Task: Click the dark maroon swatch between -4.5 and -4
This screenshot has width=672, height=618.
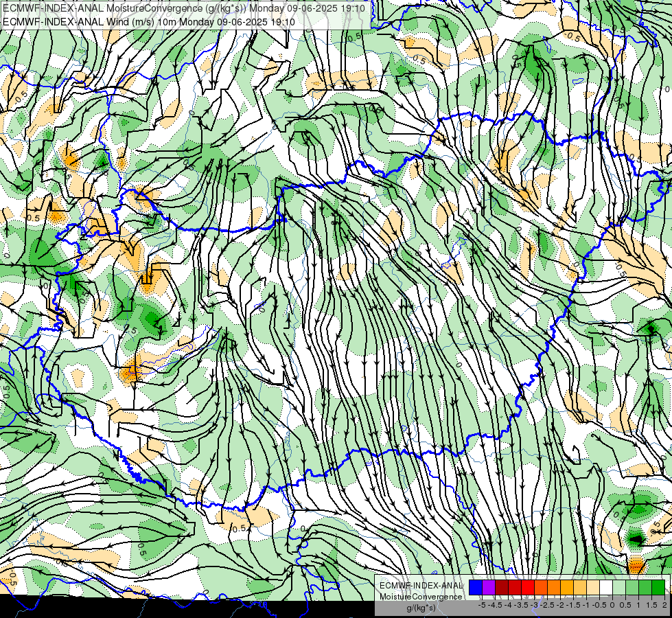Action: tap(502, 587)
